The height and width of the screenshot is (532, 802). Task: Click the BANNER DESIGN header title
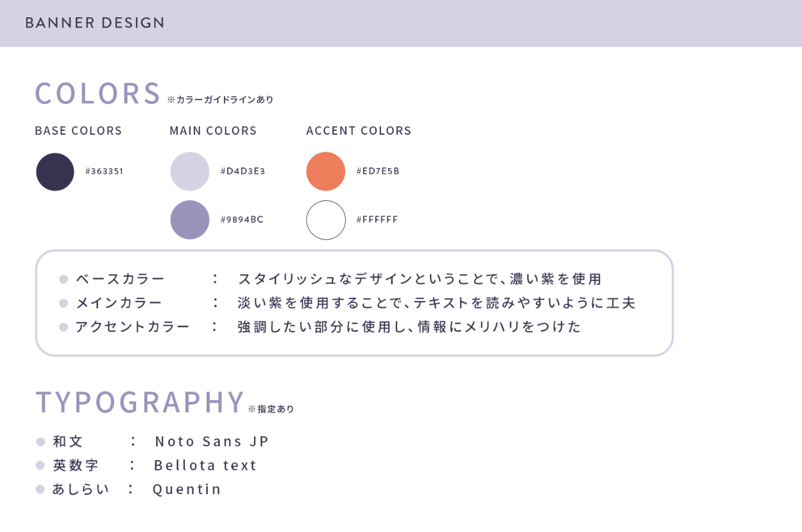(95, 23)
